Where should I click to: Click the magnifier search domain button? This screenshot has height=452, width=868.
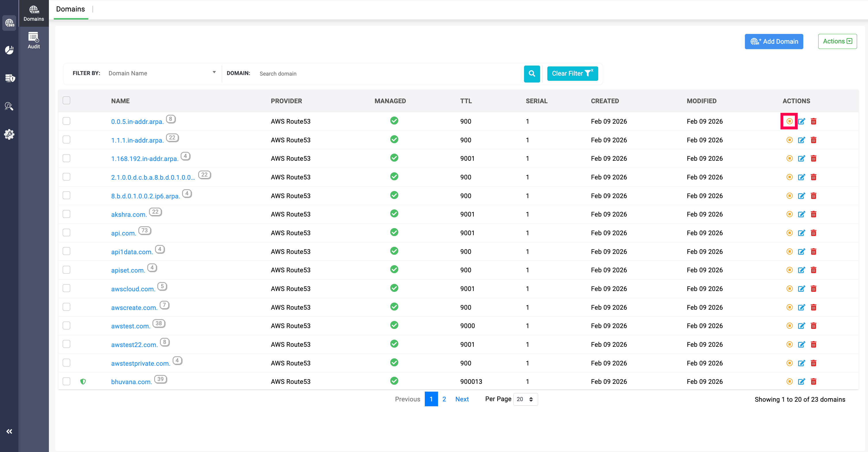coord(531,73)
